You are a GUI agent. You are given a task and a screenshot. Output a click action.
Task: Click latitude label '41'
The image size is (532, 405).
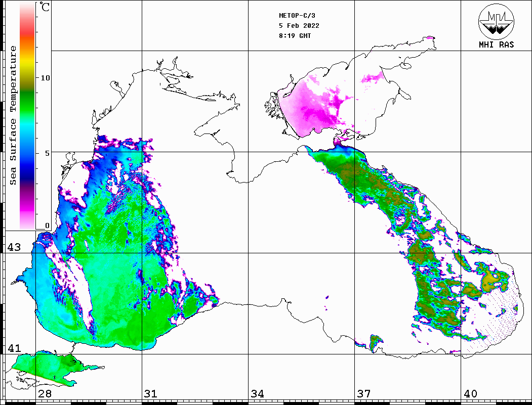click(14, 348)
